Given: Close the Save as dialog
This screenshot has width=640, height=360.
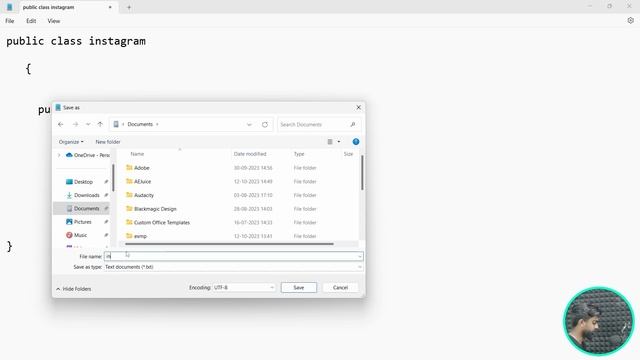Looking at the screenshot, I should pyautogui.click(x=358, y=107).
